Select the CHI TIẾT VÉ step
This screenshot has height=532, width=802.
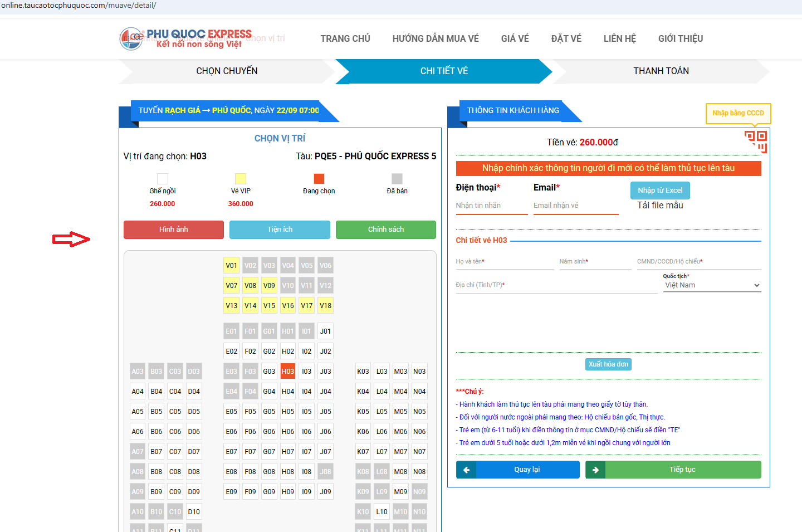pyautogui.click(x=444, y=71)
